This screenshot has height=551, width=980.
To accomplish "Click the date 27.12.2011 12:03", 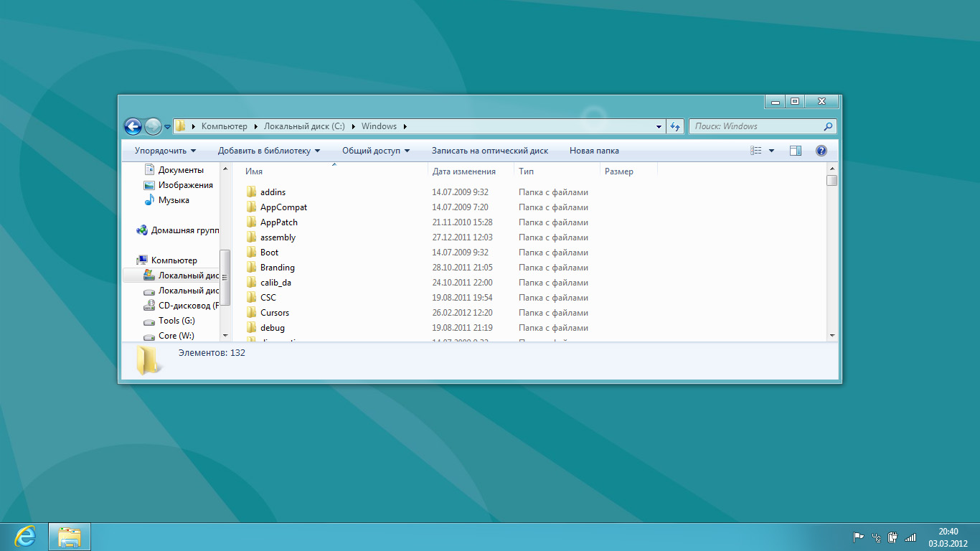I will pos(462,237).
